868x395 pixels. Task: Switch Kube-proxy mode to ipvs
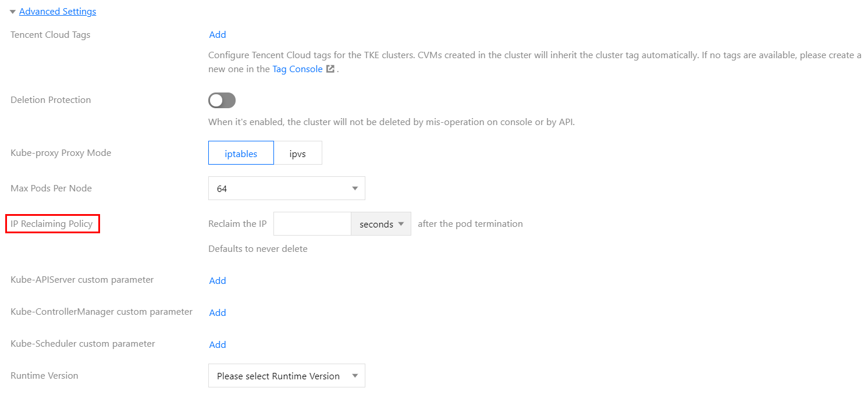tap(298, 153)
